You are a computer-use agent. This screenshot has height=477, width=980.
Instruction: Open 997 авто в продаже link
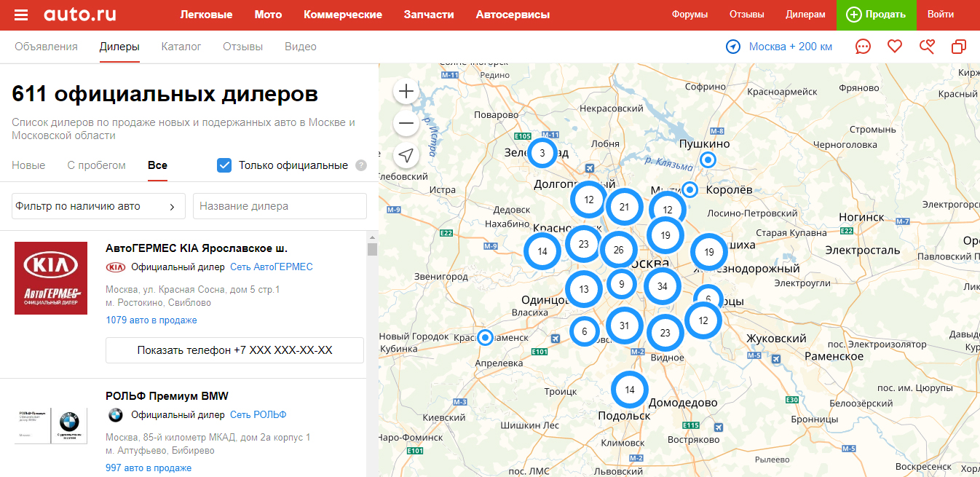(149, 468)
